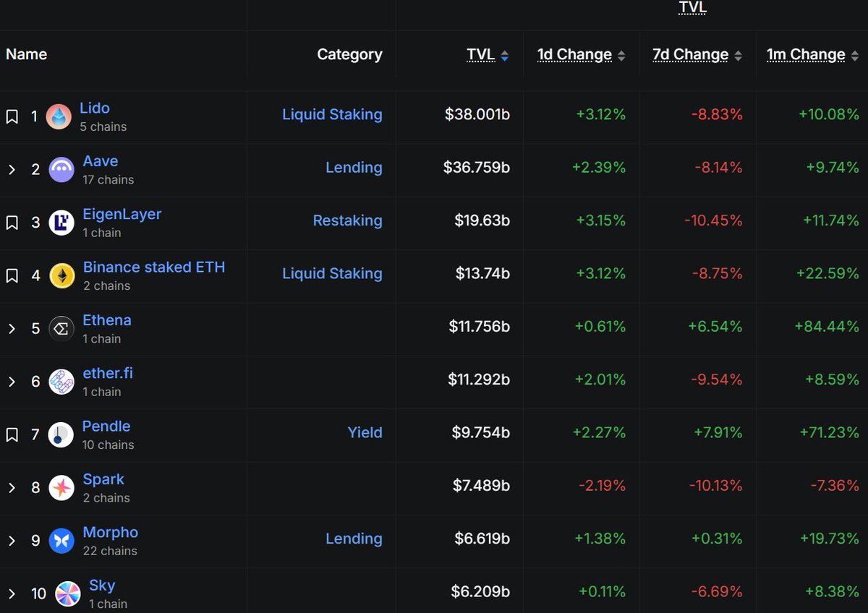868x613 pixels.
Task: Open the ether.fi protocol link
Action: click(108, 374)
